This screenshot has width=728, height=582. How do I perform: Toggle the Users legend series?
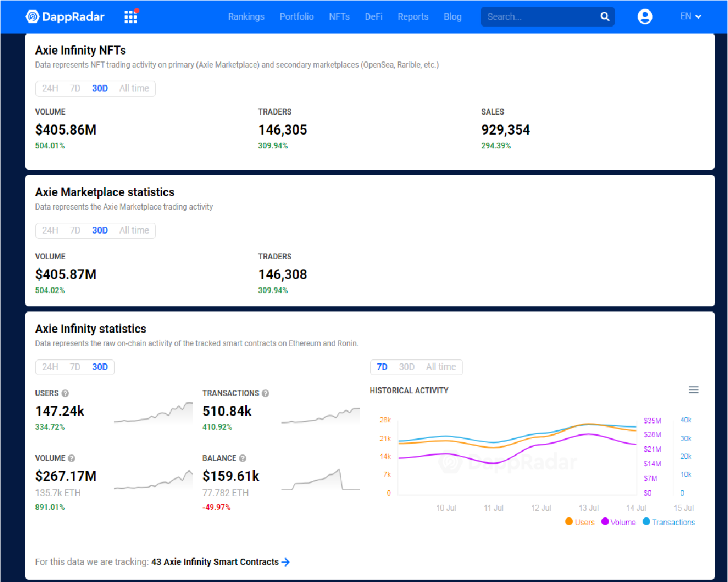(580, 522)
